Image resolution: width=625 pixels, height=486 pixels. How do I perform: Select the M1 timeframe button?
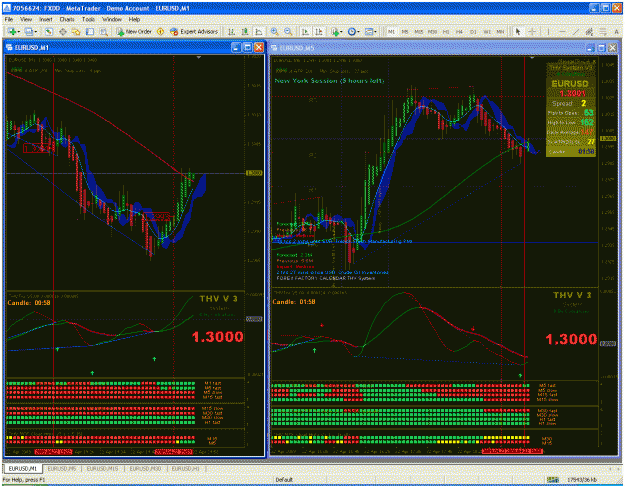point(391,31)
